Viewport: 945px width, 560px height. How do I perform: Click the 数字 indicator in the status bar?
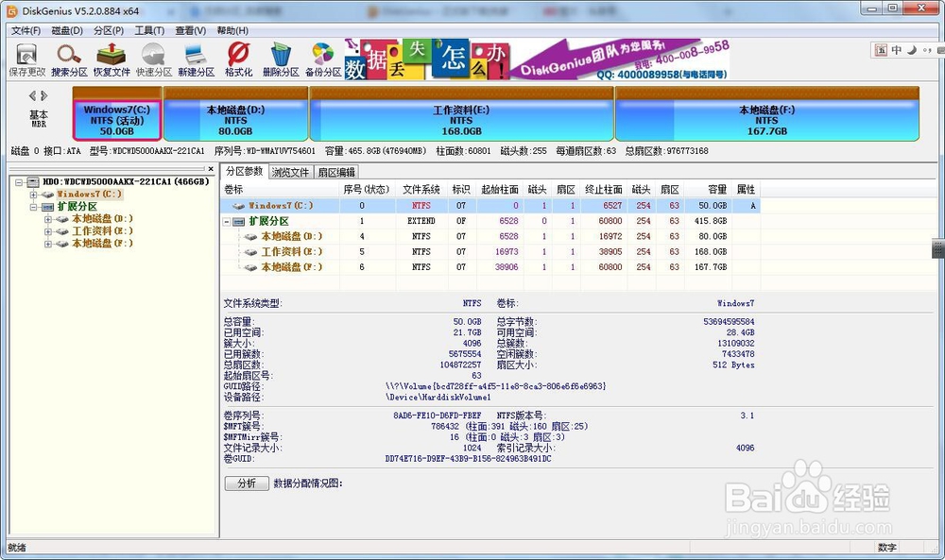coord(886,547)
